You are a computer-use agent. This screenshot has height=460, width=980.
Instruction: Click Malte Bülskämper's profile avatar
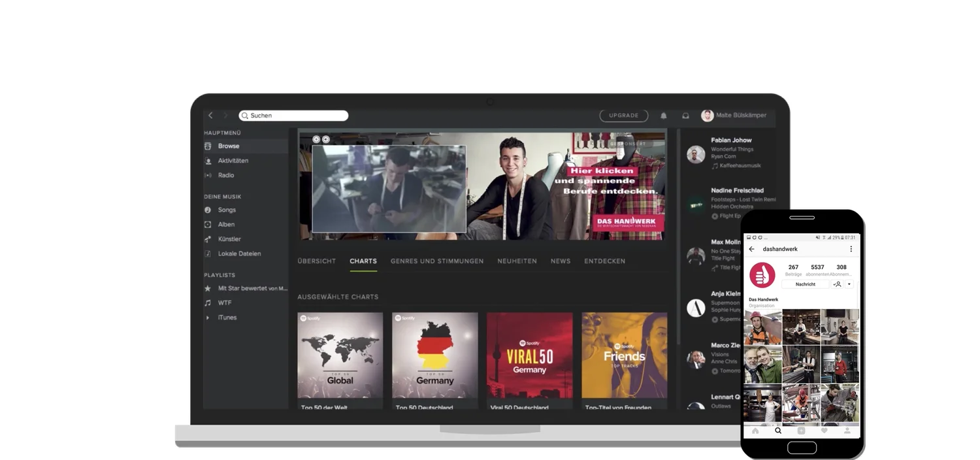click(x=707, y=116)
